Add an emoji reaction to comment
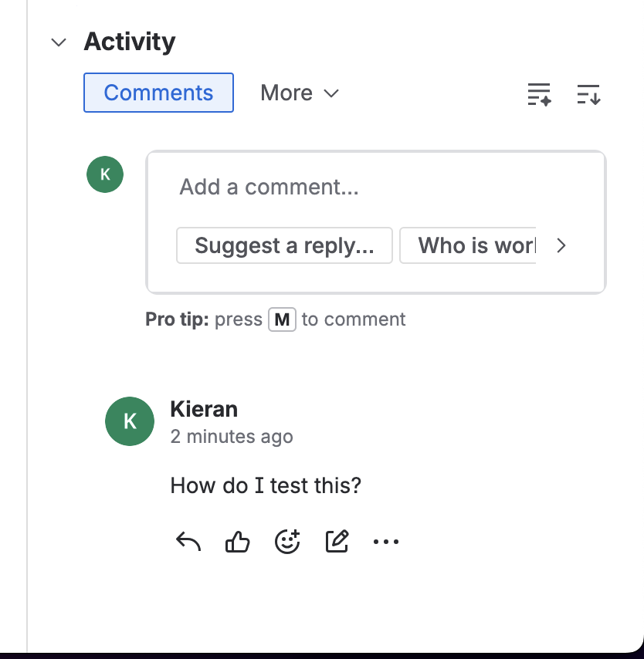The height and width of the screenshot is (659, 644). pos(287,542)
